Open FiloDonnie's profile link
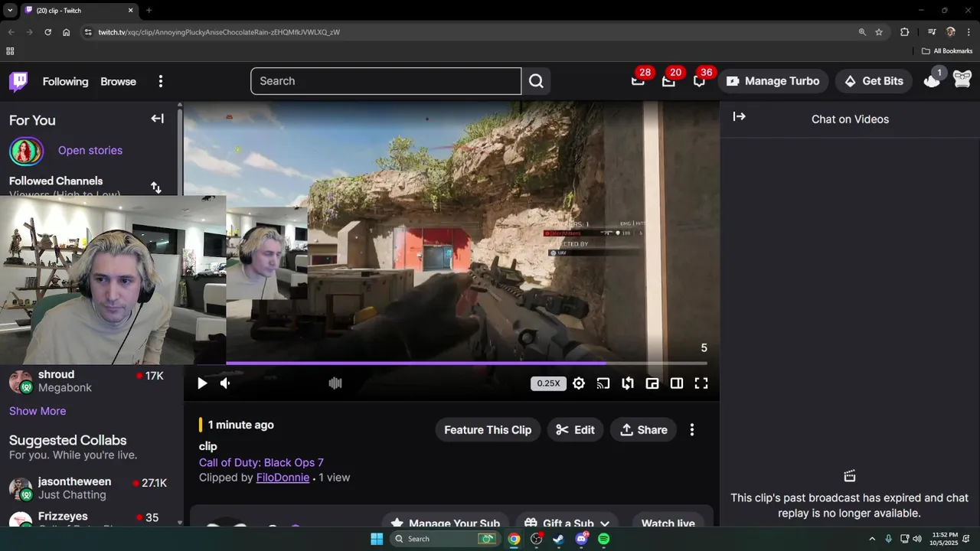Viewport: 980px width, 551px height. point(283,478)
